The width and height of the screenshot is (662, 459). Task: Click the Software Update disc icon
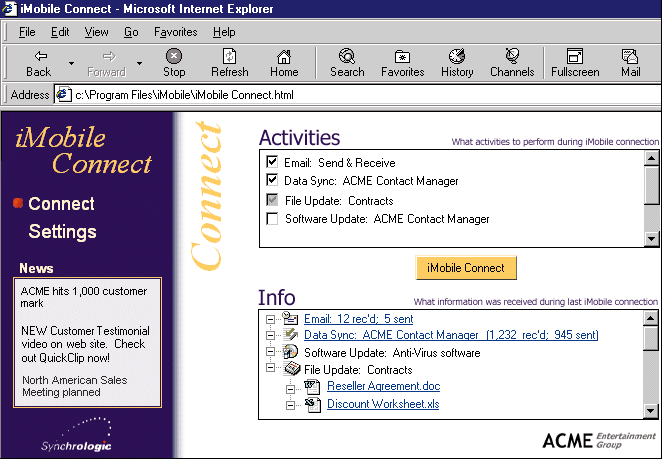tap(290, 352)
